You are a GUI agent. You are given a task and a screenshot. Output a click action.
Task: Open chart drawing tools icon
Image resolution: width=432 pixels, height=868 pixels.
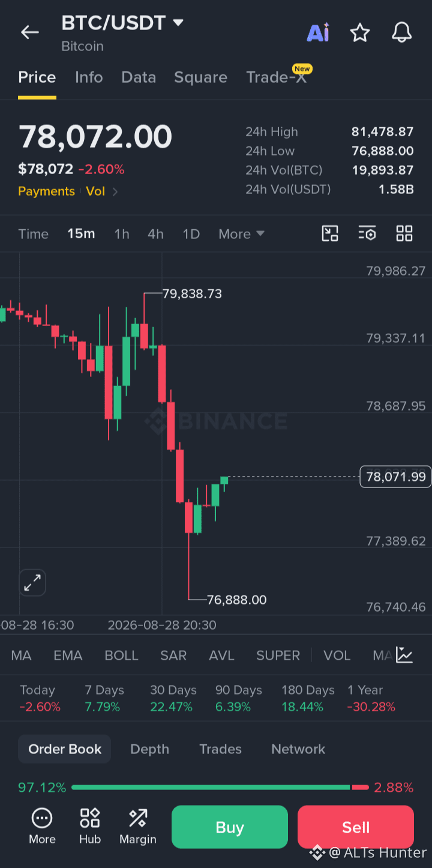click(x=330, y=234)
